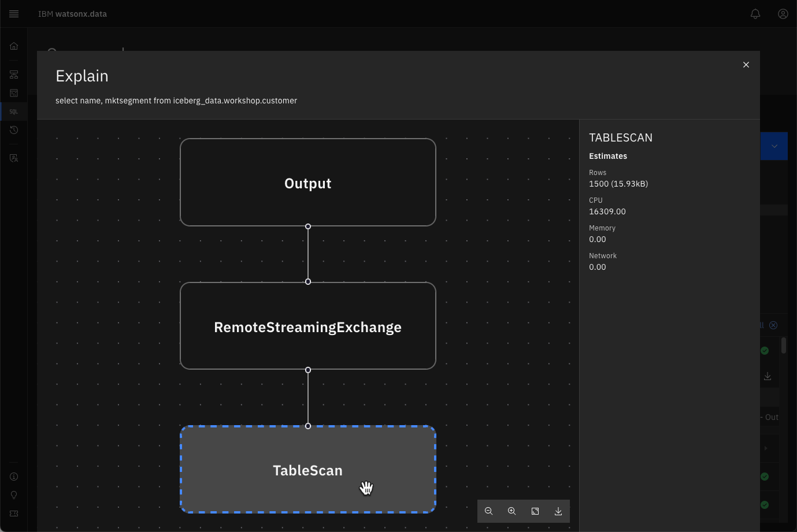
Task: Open the billing ticket icon at the sidebar bottom
Action: coord(14,514)
